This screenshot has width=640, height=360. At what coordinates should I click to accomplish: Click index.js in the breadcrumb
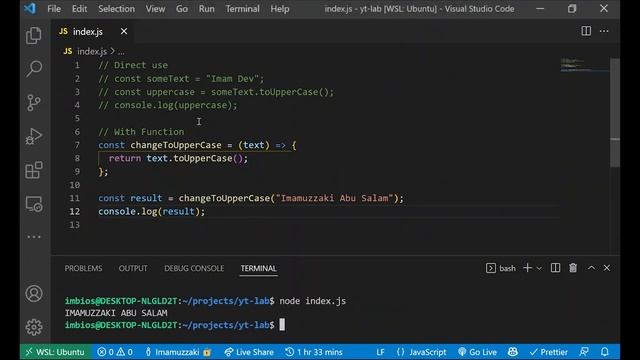pos(92,51)
